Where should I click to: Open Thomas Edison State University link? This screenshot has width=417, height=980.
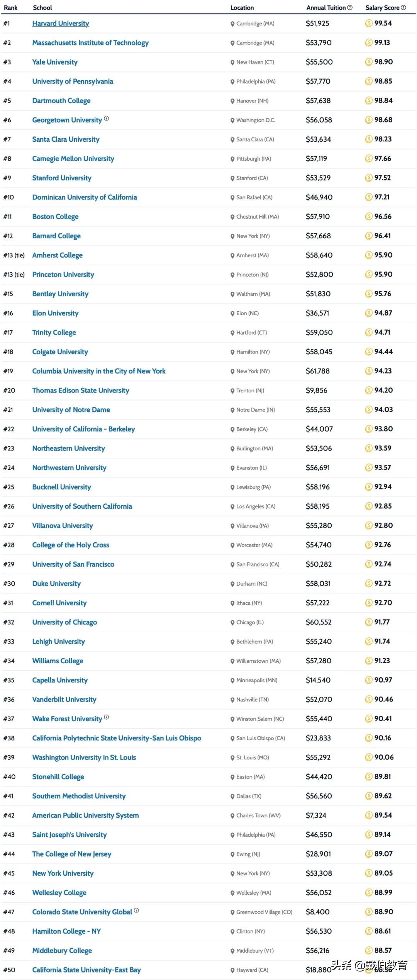(81, 391)
